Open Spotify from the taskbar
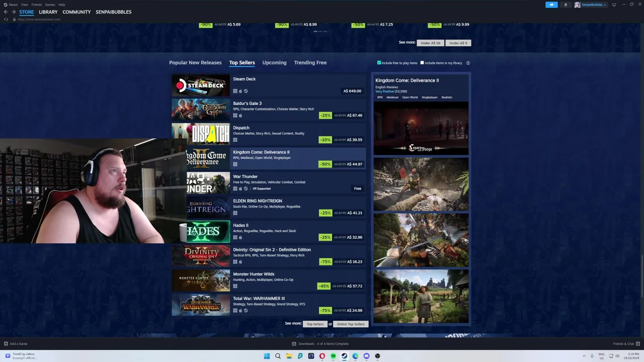The width and height of the screenshot is (644, 362). pyautogui.click(x=333, y=356)
